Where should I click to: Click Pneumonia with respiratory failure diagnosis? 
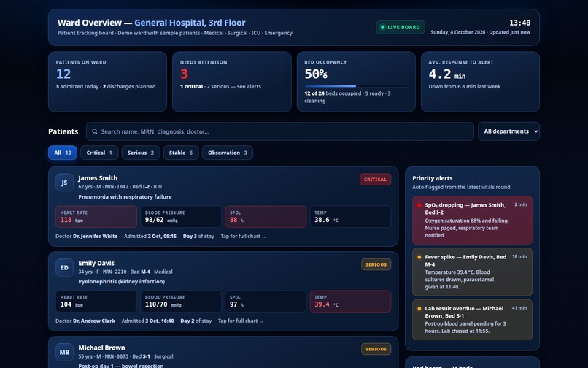click(x=125, y=196)
